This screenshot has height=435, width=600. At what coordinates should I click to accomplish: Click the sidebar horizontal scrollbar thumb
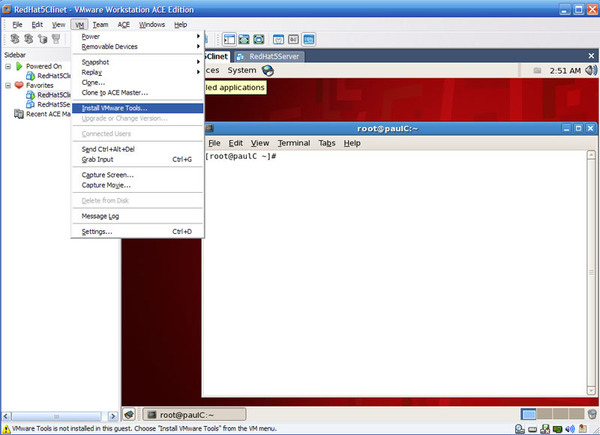click(57, 416)
